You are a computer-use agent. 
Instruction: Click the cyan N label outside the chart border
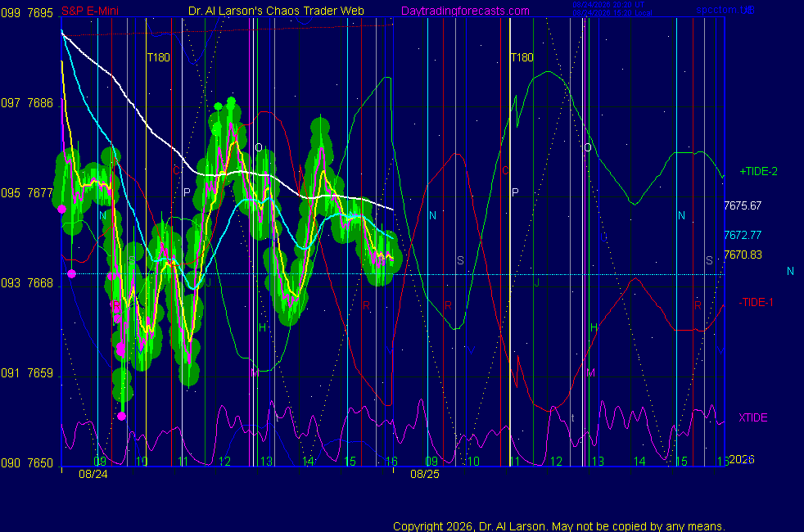coord(790,271)
